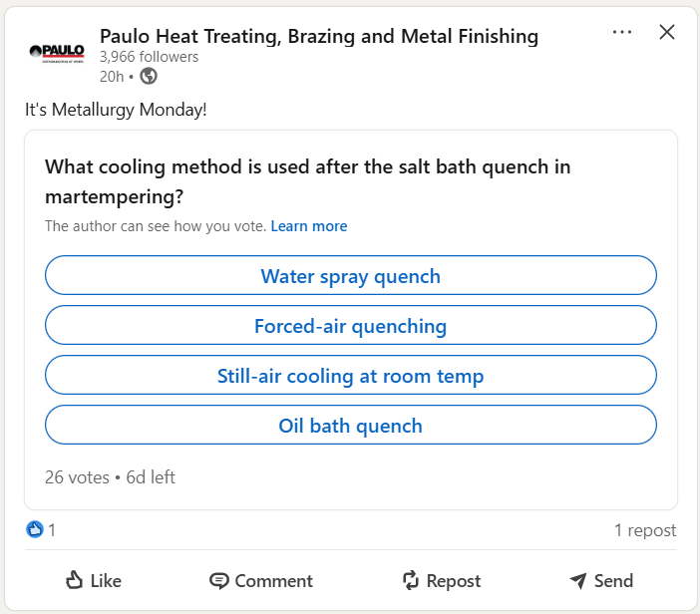The image size is (700, 614).
Task: Click the Comment button label
Action: [x=273, y=581]
